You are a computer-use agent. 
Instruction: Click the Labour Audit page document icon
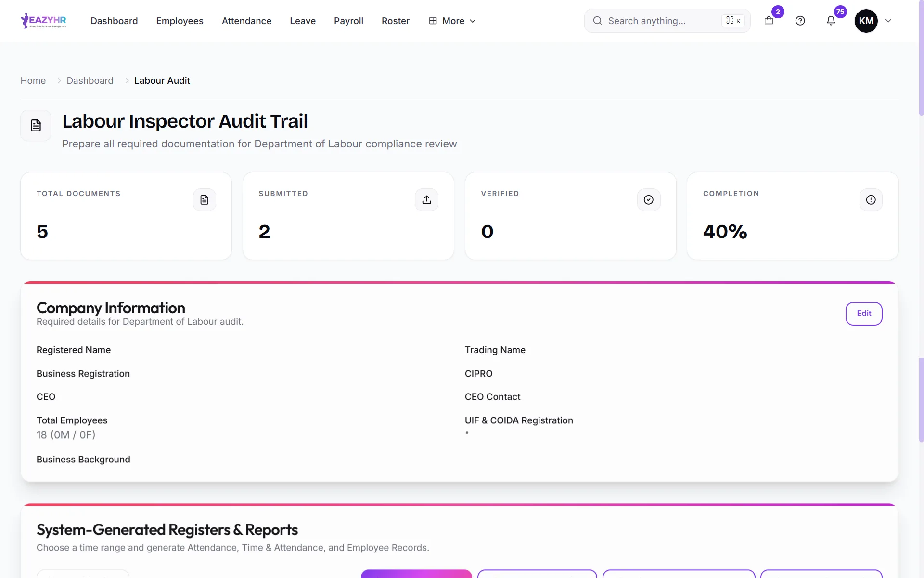(x=36, y=125)
